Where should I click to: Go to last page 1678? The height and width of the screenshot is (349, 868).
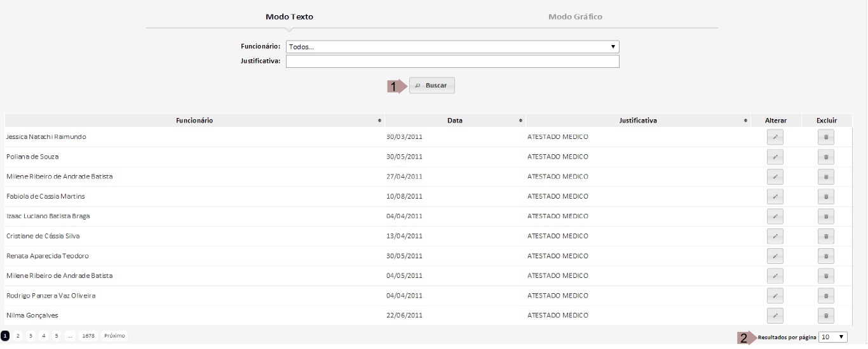[x=88, y=335]
